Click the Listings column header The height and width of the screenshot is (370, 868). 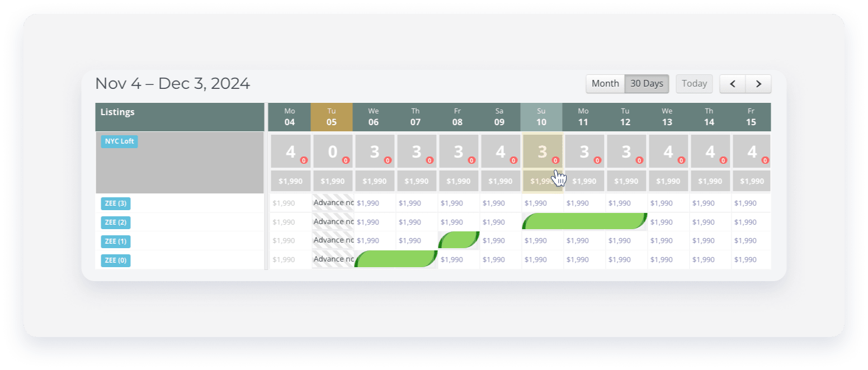[180, 117]
